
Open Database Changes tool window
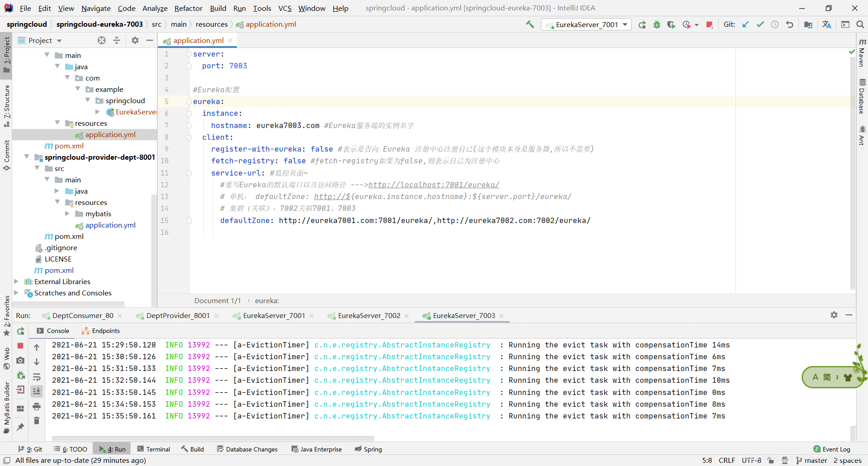coord(247,449)
